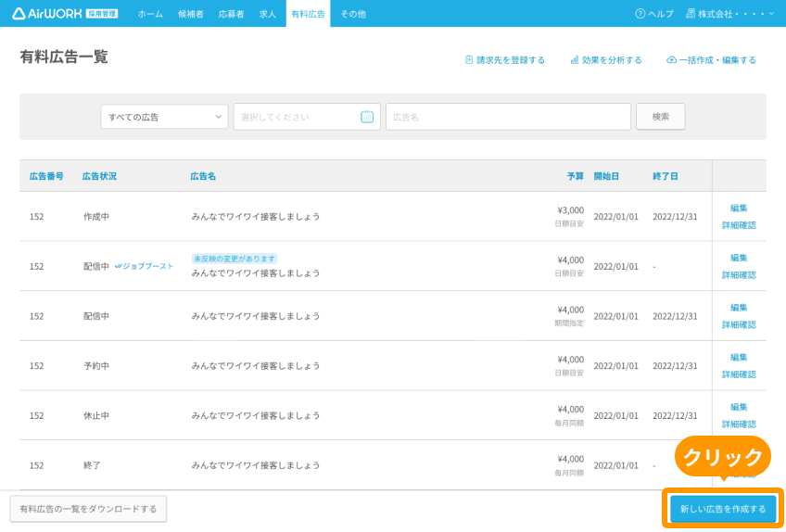Sort by 予算 column header
786x532 pixels.
[576, 176]
